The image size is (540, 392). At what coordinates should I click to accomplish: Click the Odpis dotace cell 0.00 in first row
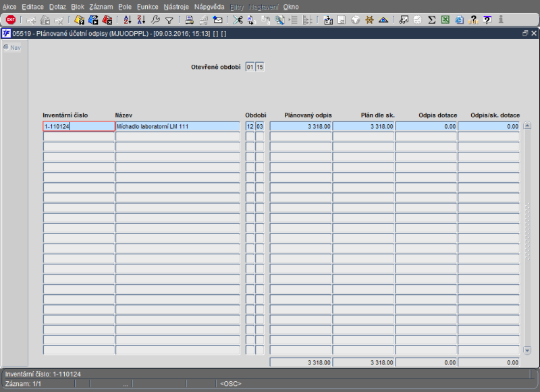426,126
